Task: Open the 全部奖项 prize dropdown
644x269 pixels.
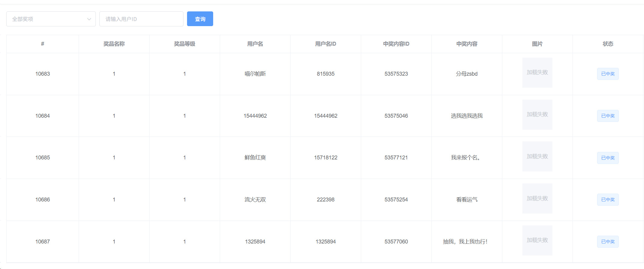Action: (x=48, y=19)
